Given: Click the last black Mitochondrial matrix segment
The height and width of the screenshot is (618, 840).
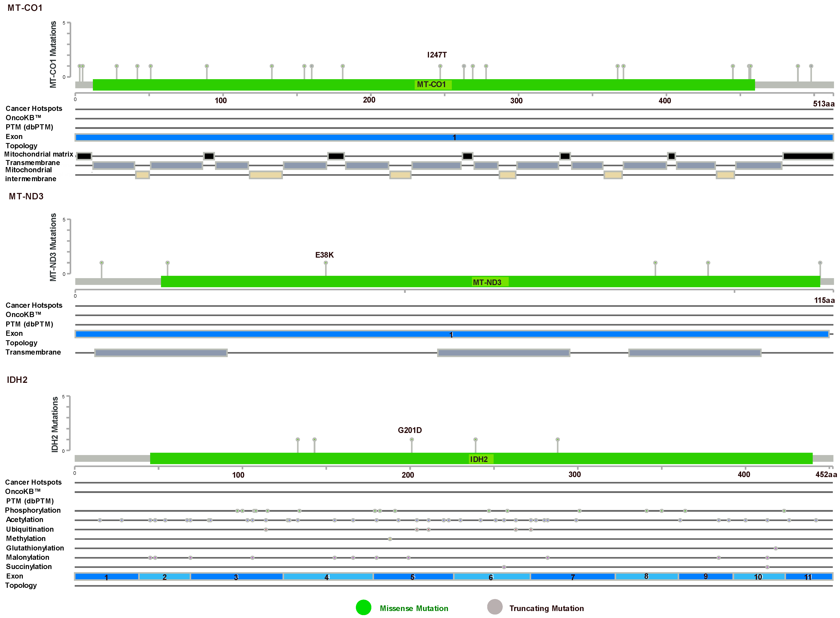Looking at the screenshot, I should (x=808, y=156).
